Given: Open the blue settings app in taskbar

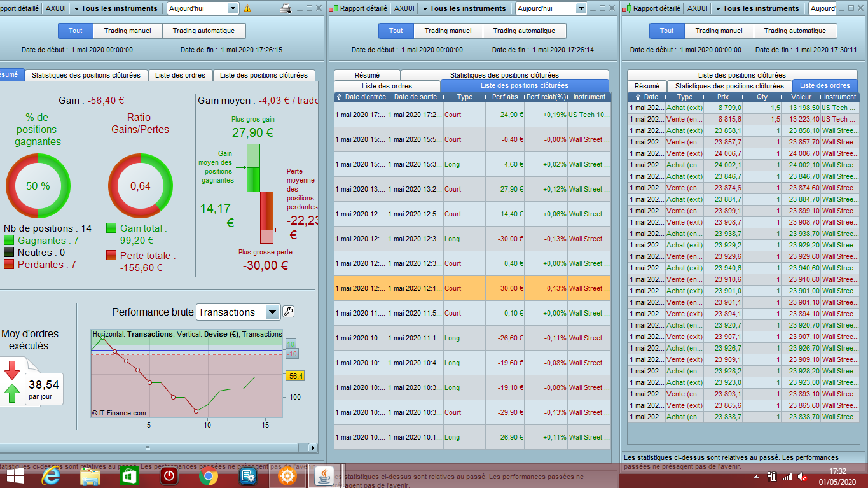Looking at the screenshot, I should 247,476.
